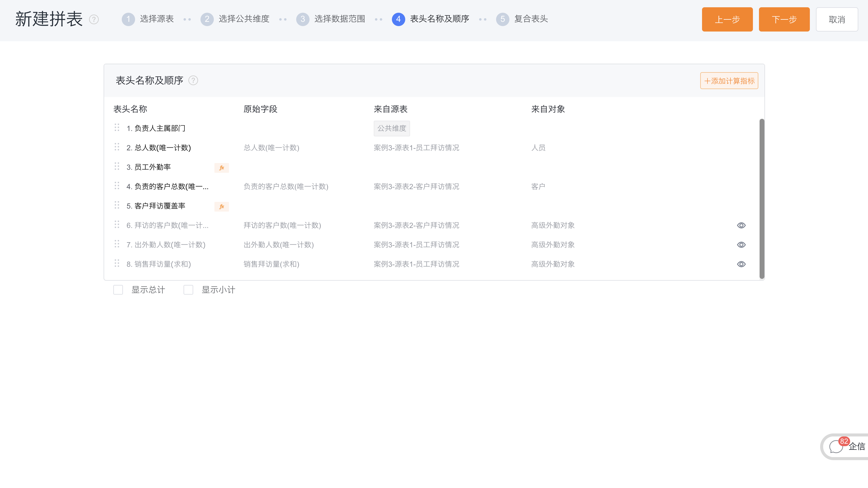Click the 公共维度 tag
This screenshot has width=868, height=488.
click(x=392, y=129)
